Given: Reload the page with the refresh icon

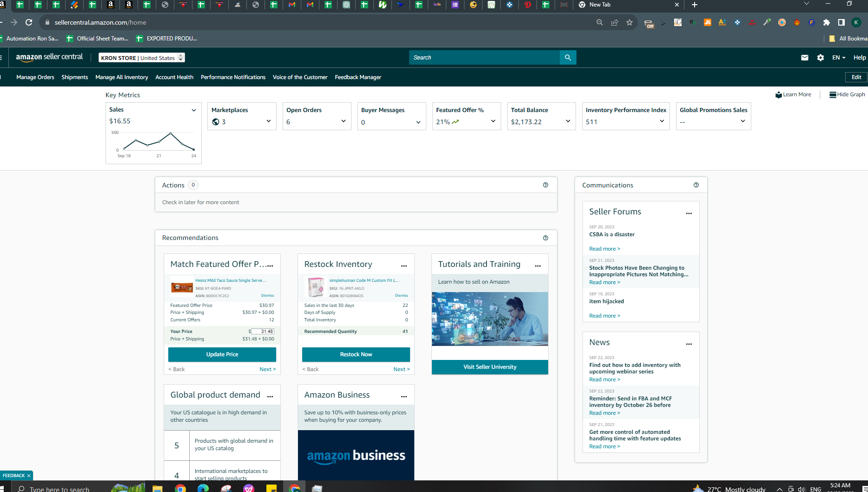Looking at the screenshot, I should pyautogui.click(x=29, y=22).
